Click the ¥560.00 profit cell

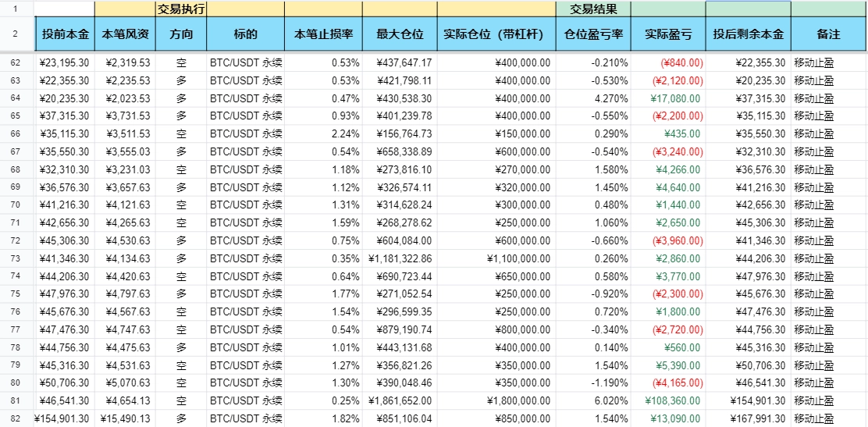point(668,347)
